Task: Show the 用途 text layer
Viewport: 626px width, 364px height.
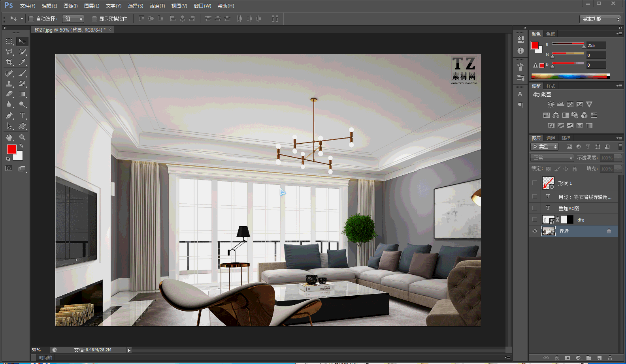Action: click(535, 196)
